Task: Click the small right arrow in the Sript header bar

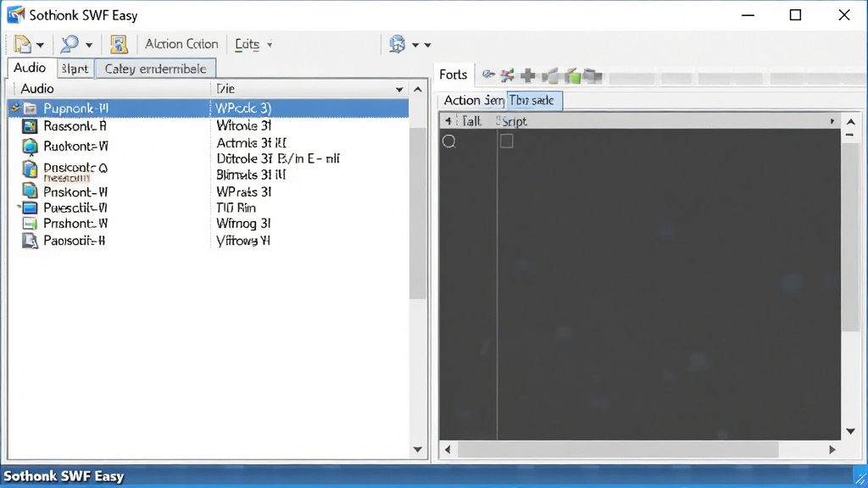Action: (x=832, y=121)
